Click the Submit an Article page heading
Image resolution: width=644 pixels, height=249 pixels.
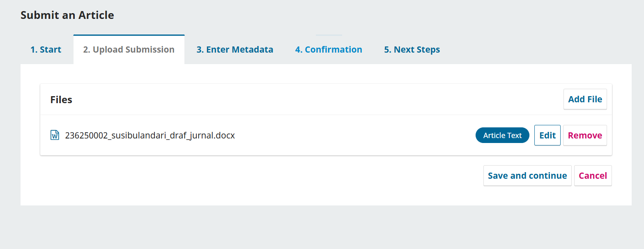67,15
